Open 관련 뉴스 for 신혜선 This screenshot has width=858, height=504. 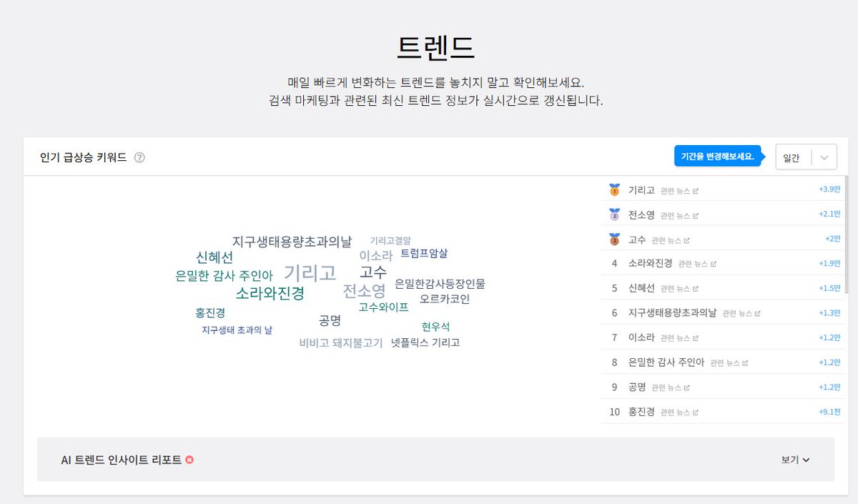678,287
